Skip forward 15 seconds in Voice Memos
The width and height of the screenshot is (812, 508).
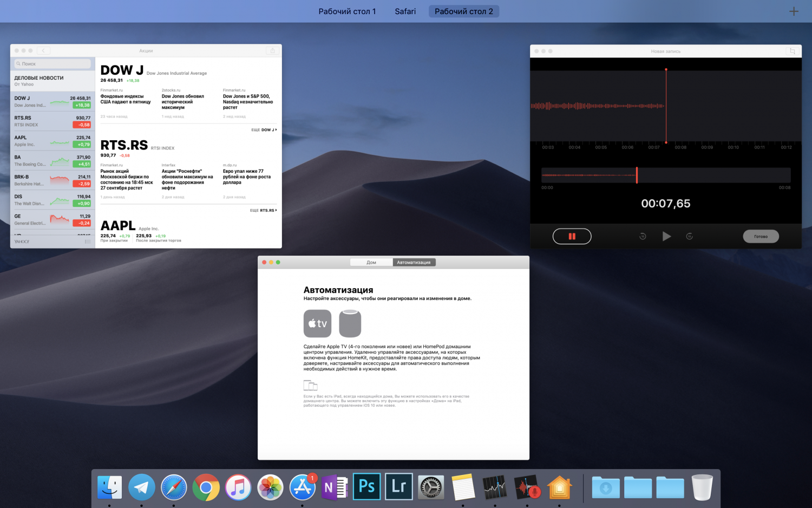(689, 236)
